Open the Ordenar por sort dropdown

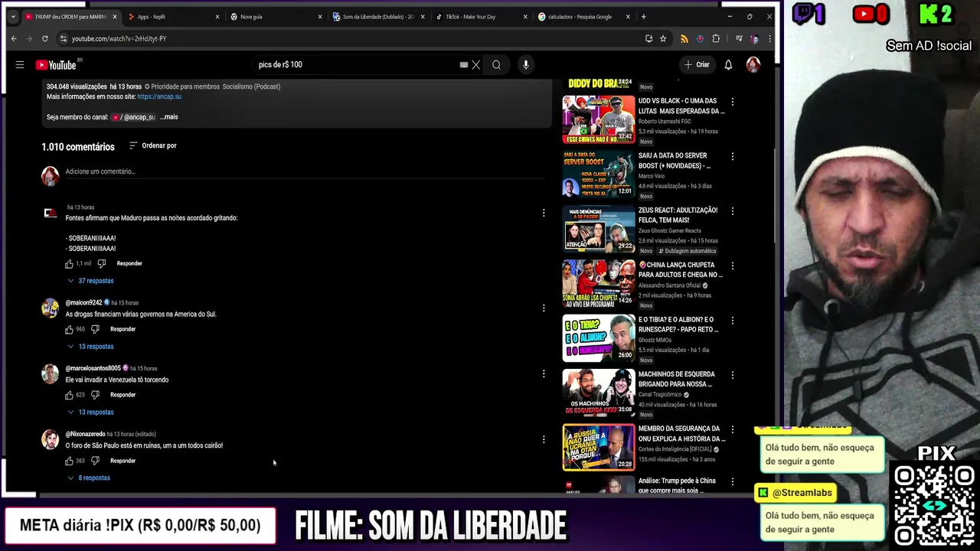click(153, 145)
